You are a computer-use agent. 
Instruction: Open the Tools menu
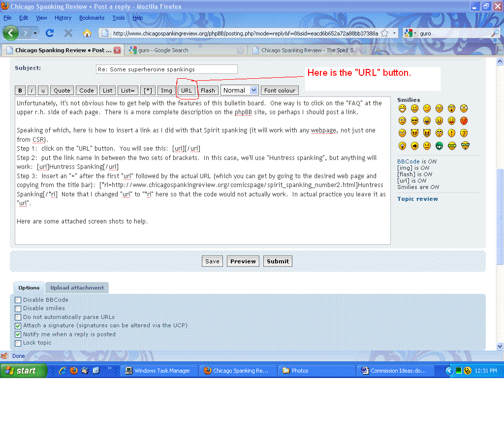tap(118, 18)
